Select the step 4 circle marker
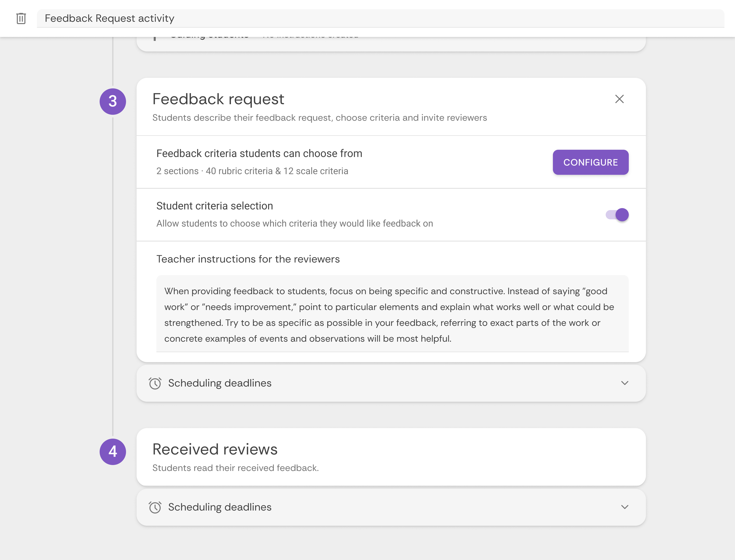735x560 pixels. point(113,452)
